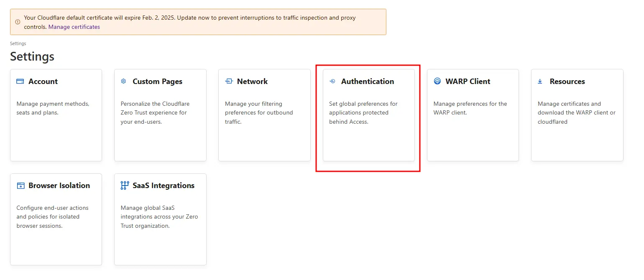
Task: Click the Custom Pages gear icon
Action: pos(123,81)
